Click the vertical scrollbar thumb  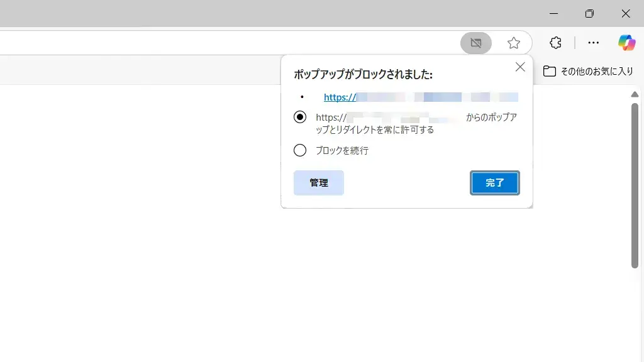coord(635,185)
